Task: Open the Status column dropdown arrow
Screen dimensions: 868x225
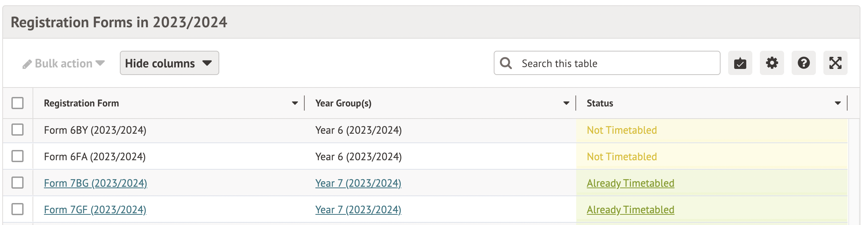Action: click(838, 103)
